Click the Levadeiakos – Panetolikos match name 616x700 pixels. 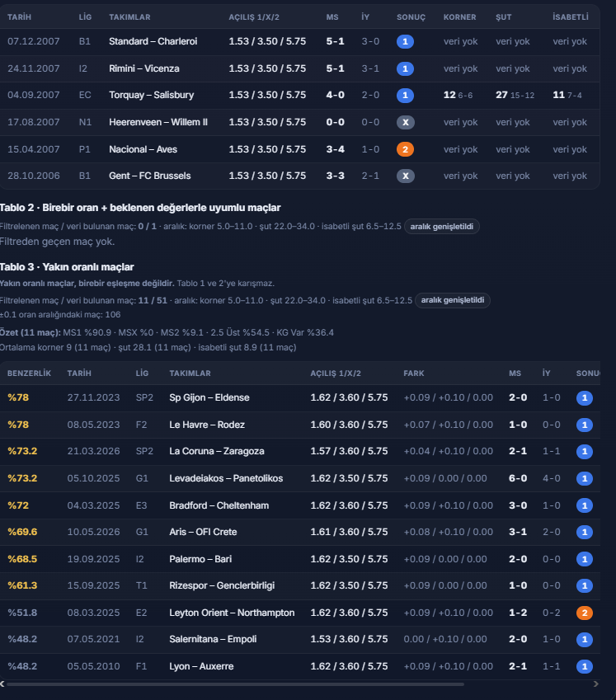point(226,478)
